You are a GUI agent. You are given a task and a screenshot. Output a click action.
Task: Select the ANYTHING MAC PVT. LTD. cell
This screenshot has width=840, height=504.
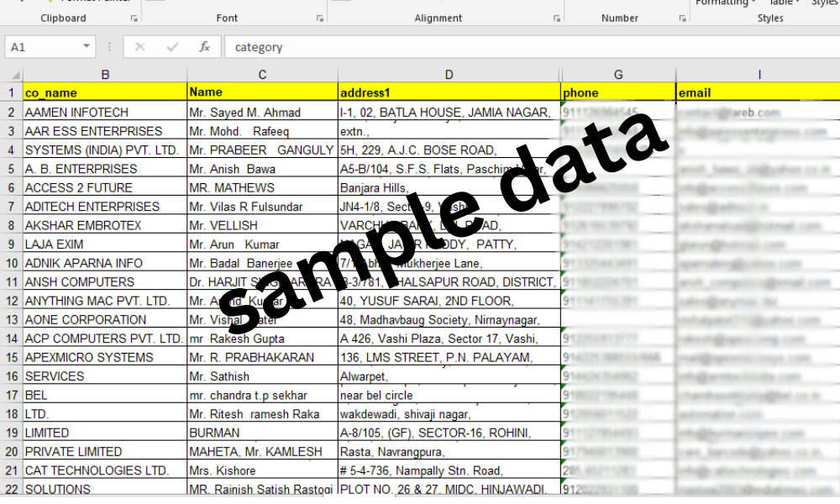click(x=105, y=301)
